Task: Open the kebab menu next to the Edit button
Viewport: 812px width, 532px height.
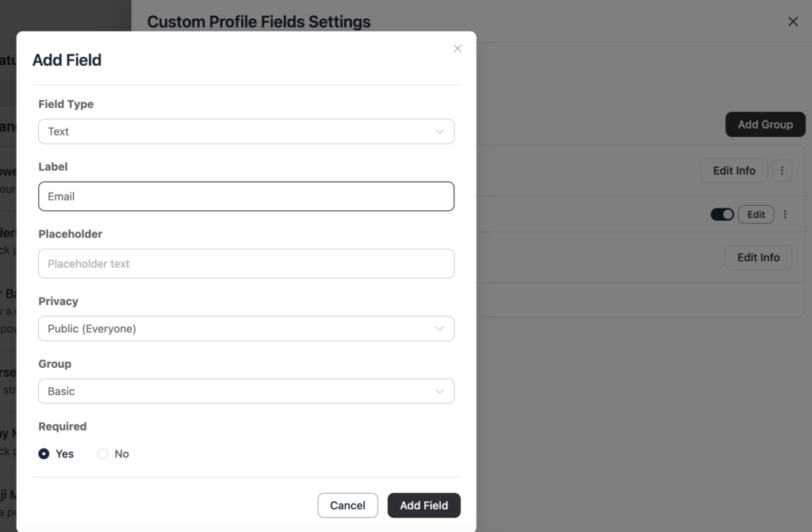Action: click(785, 214)
